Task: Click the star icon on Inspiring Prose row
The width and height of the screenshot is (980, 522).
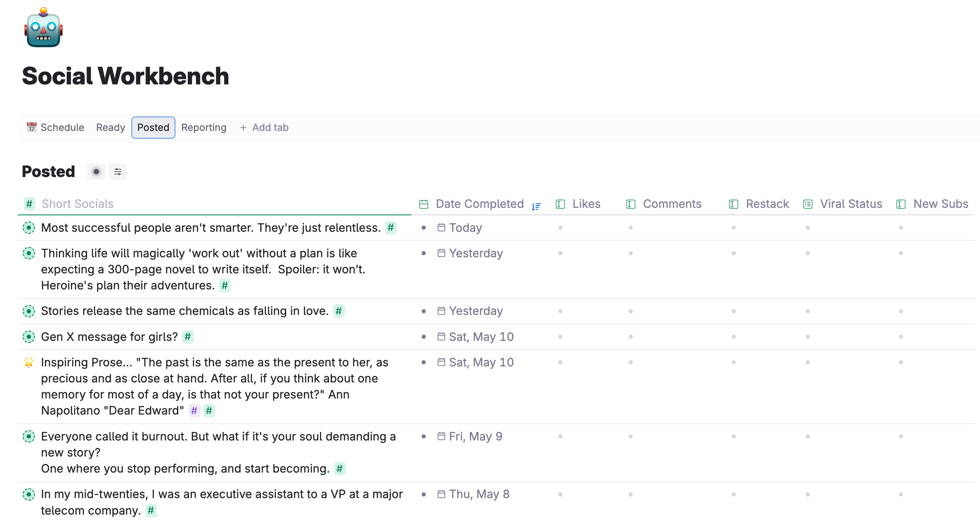Action: tap(29, 362)
